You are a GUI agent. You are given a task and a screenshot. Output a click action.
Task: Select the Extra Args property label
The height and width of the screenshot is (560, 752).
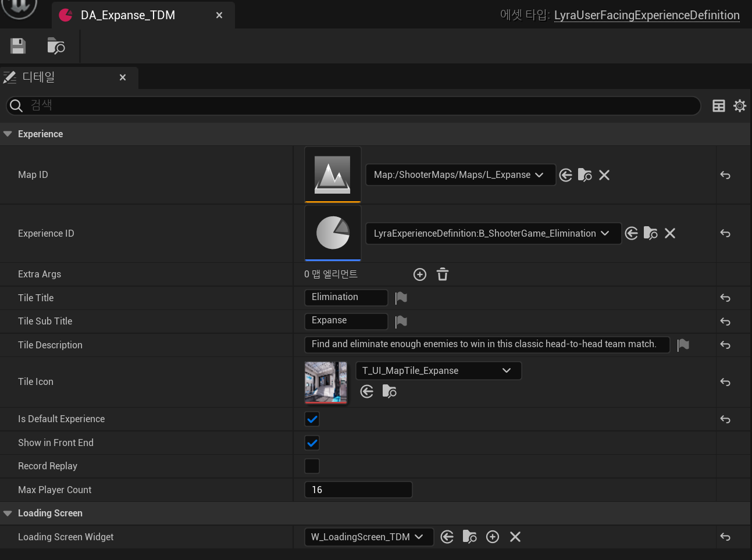click(40, 274)
